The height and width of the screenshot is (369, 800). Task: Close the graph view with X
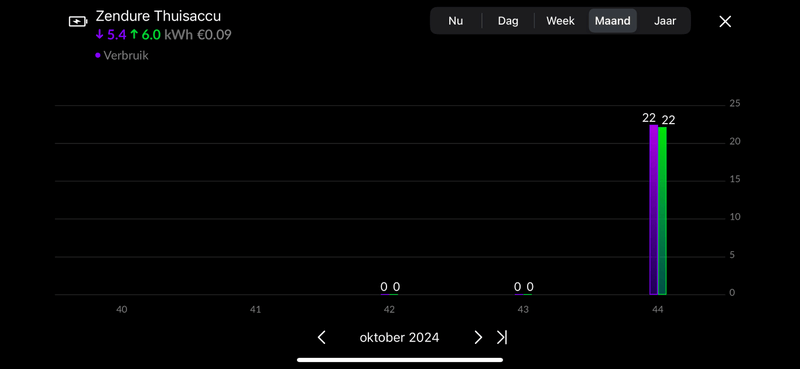[725, 21]
